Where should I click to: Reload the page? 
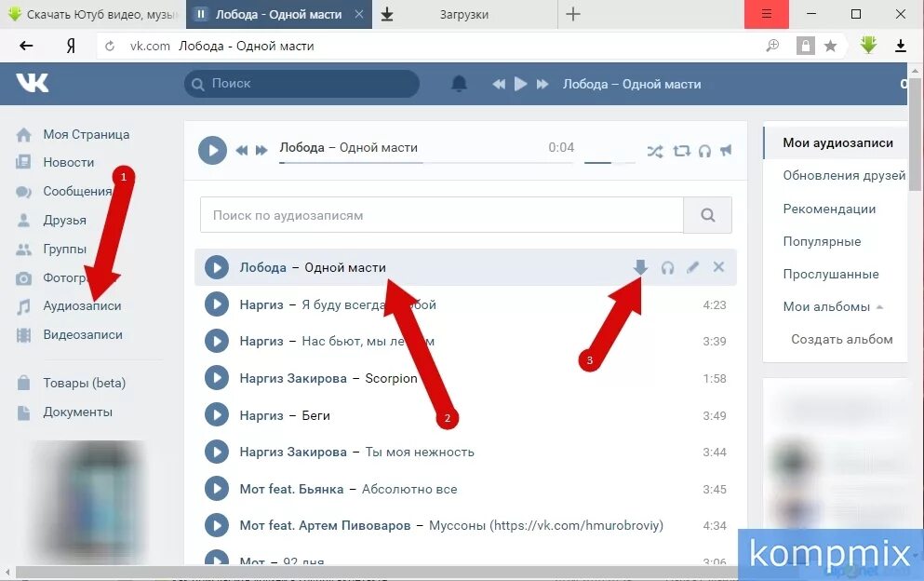[110, 46]
